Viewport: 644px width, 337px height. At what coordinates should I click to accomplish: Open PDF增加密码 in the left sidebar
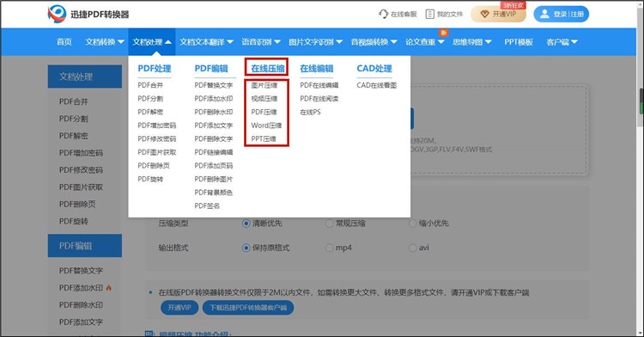pyautogui.click(x=81, y=153)
